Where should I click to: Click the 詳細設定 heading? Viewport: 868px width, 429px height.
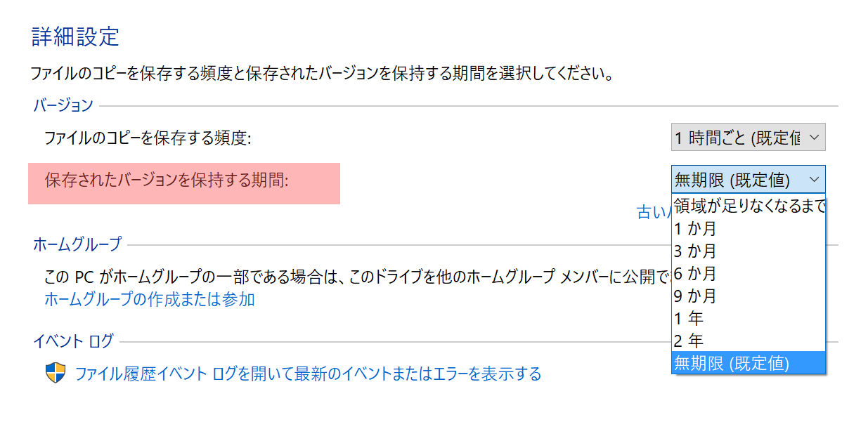pyautogui.click(x=75, y=37)
